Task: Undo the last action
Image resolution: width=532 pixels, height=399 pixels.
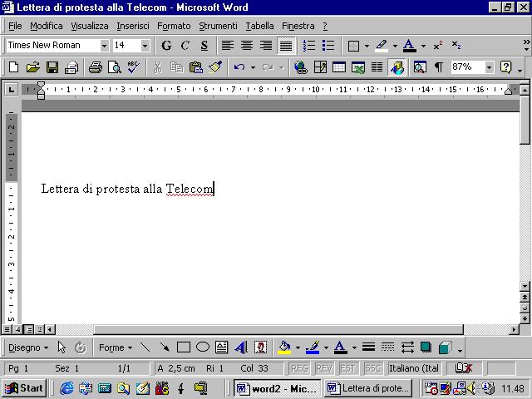Action: [239, 67]
